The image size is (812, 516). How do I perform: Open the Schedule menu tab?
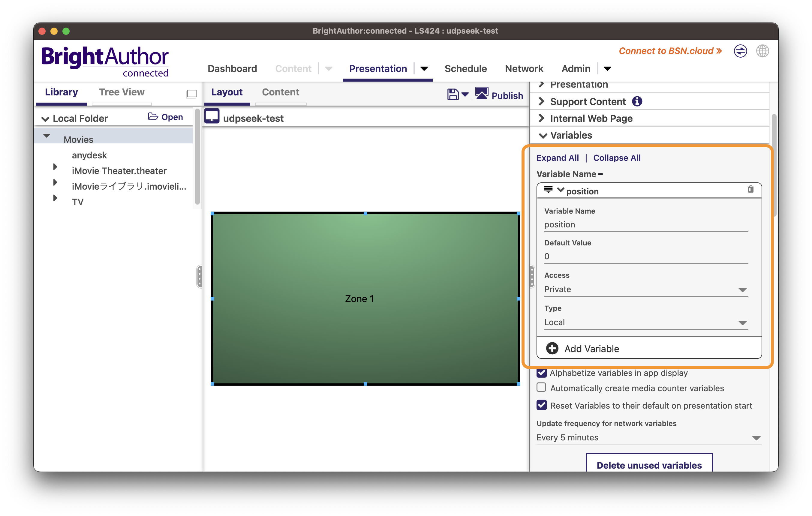pyautogui.click(x=465, y=69)
